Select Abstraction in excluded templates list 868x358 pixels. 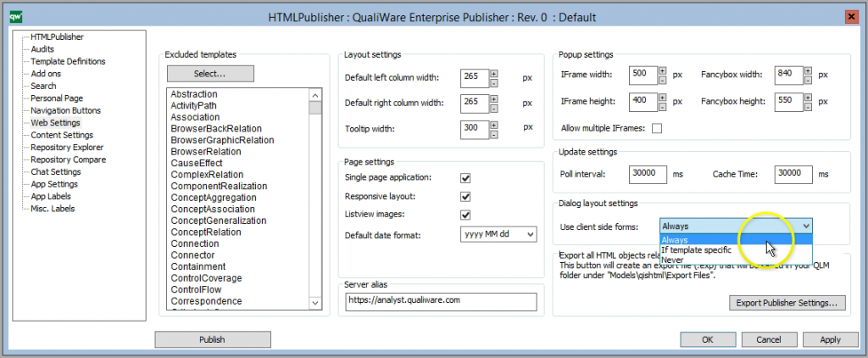click(194, 94)
